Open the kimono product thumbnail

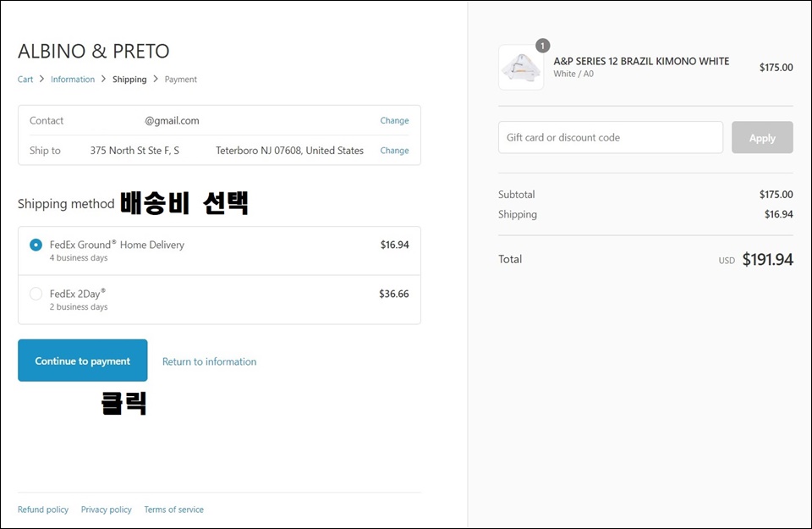(x=521, y=68)
